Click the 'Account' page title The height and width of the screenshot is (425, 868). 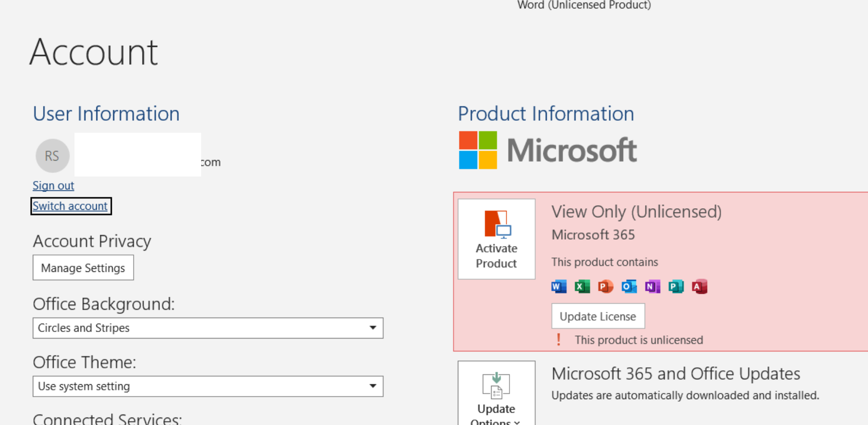[x=94, y=52]
